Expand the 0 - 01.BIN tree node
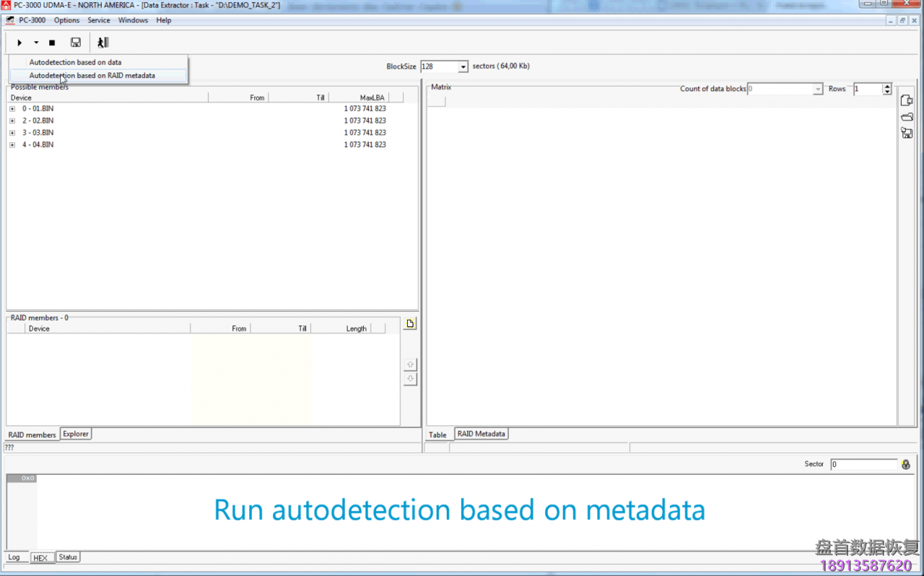Image resolution: width=924 pixels, height=576 pixels. coord(12,109)
